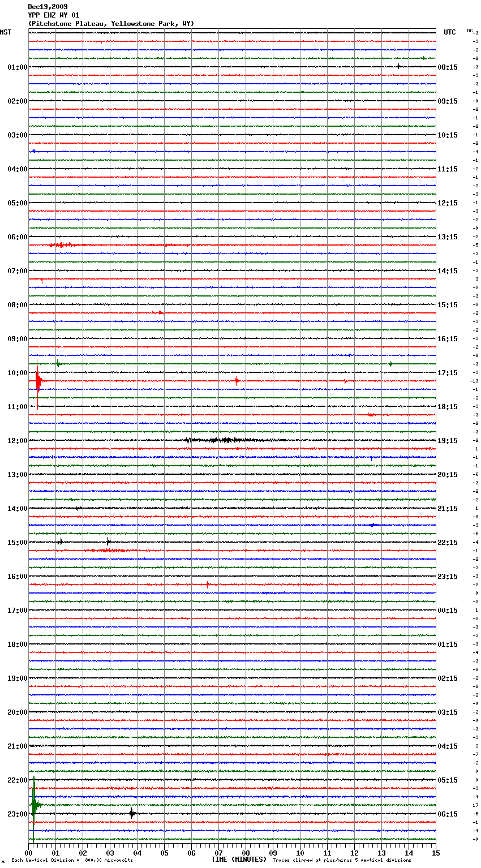Select the station code YPP EHZ WY 01

pos(54,15)
